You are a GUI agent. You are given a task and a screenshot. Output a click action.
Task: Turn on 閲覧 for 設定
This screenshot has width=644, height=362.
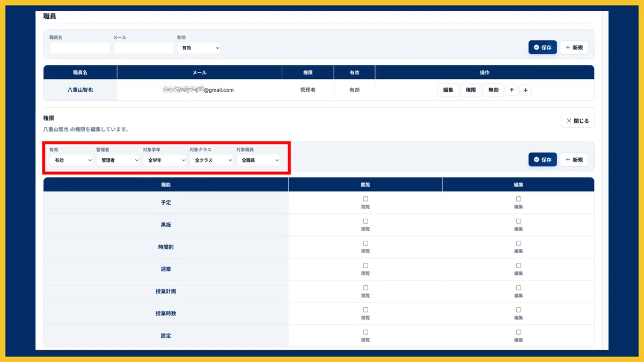point(365,332)
